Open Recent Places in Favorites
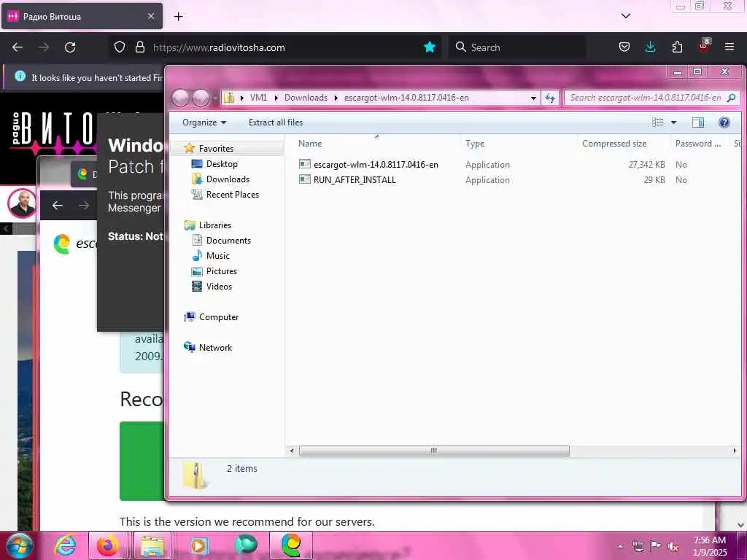The height and width of the screenshot is (560, 747). 233,194
